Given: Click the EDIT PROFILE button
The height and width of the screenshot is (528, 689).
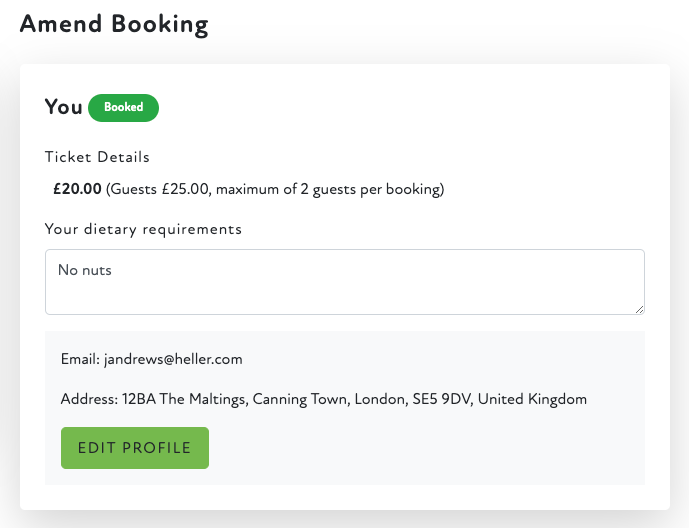Looking at the screenshot, I should point(135,448).
